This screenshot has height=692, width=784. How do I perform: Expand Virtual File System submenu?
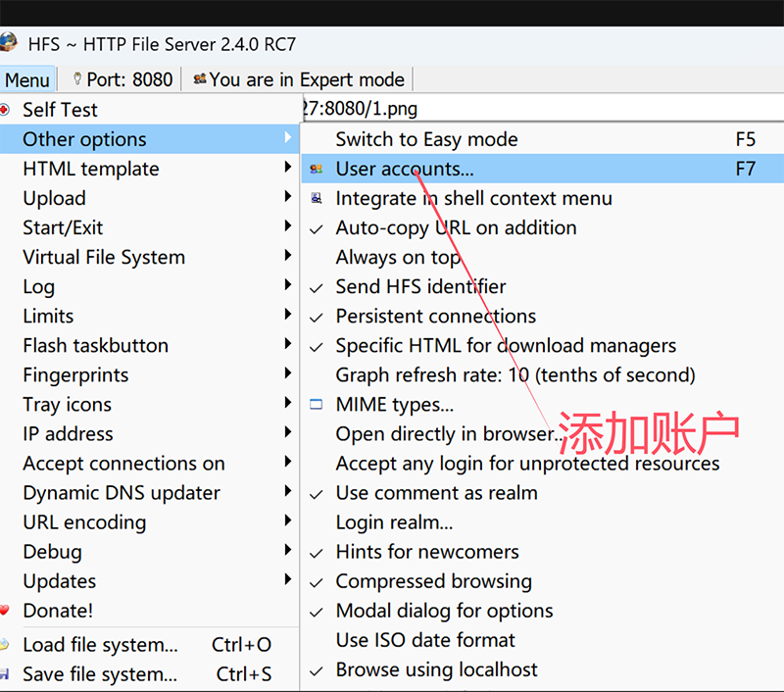coord(150,258)
